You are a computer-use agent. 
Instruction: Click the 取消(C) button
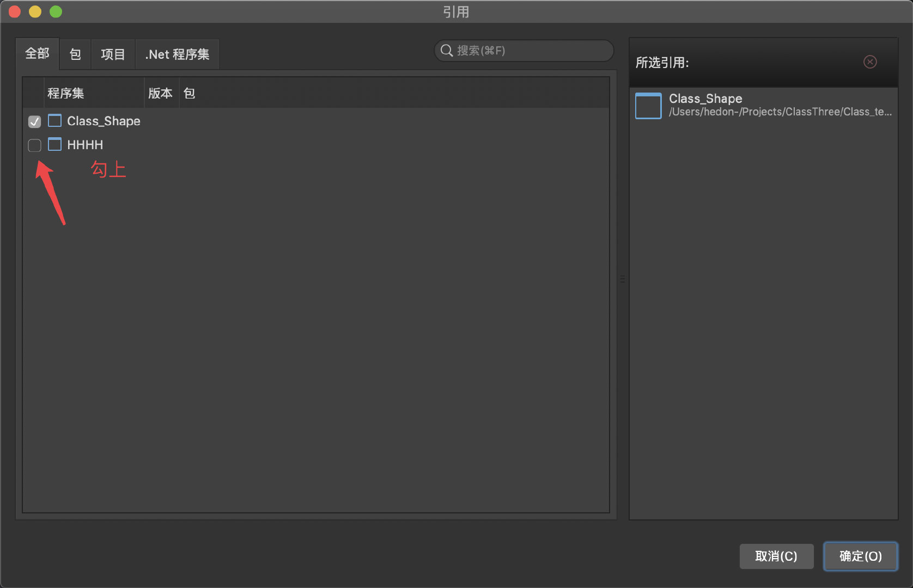click(x=776, y=556)
